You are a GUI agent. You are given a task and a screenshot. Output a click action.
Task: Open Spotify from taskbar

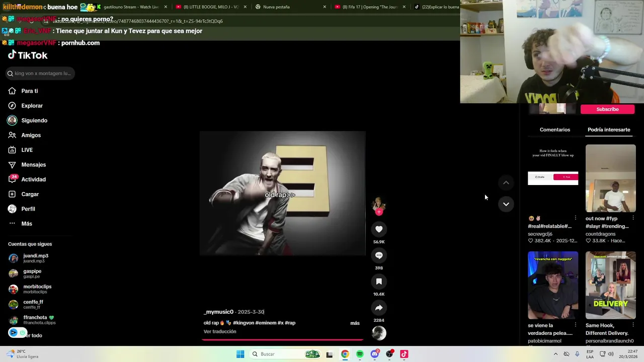(x=360, y=354)
